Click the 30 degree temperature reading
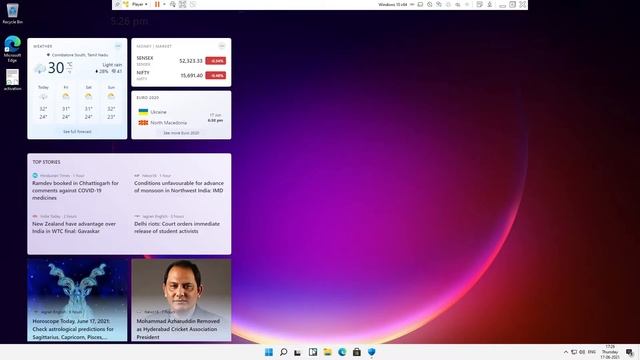Screen dimensions: 640x360 [x=56, y=68]
